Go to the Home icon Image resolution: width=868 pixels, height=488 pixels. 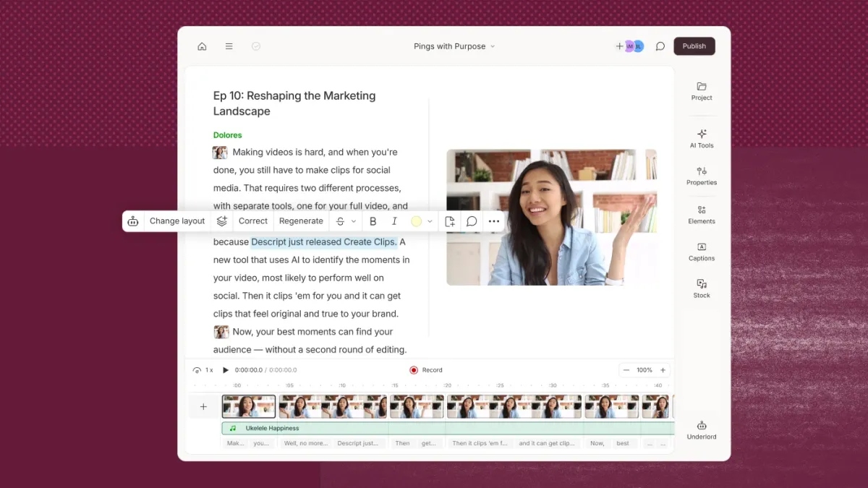click(202, 46)
